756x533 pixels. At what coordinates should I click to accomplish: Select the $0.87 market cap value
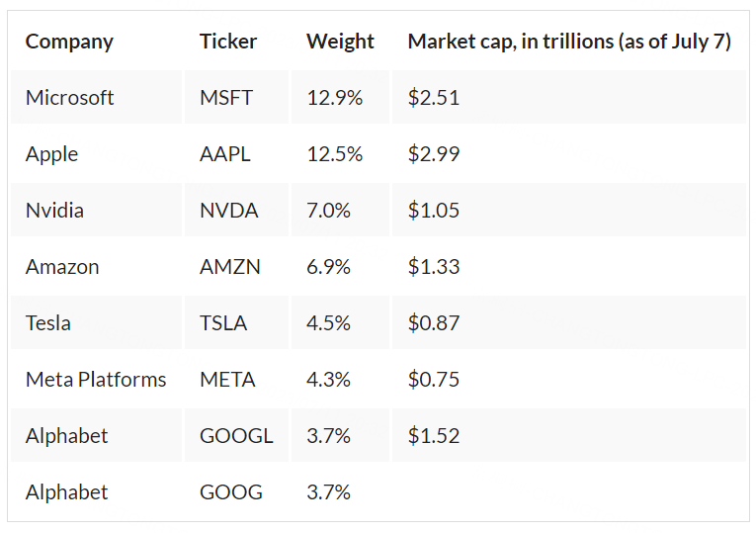pos(434,323)
